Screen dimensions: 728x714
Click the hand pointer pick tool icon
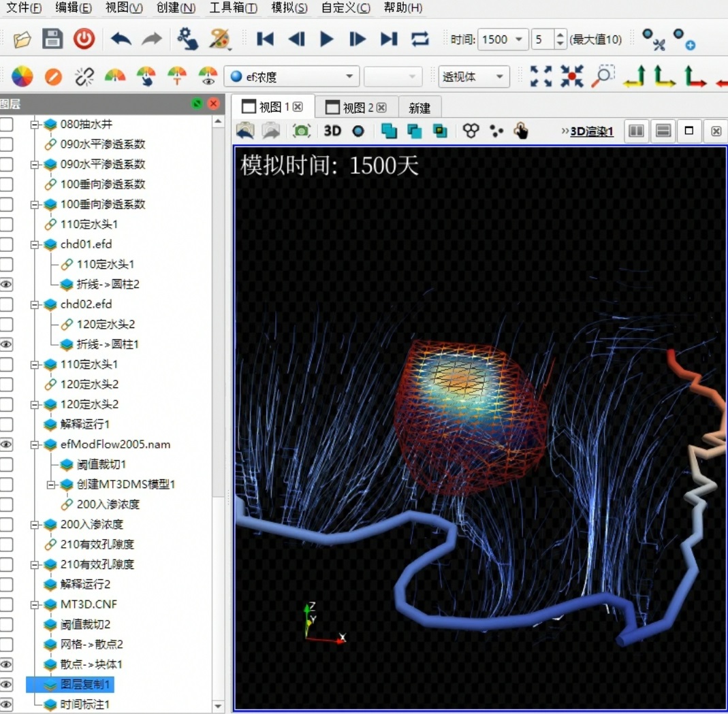[x=521, y=131]
